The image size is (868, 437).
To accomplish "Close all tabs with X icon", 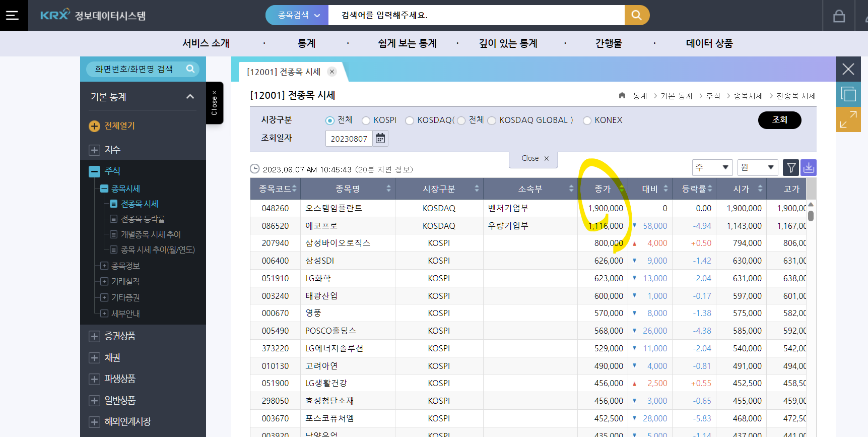I will coord(848,69).
